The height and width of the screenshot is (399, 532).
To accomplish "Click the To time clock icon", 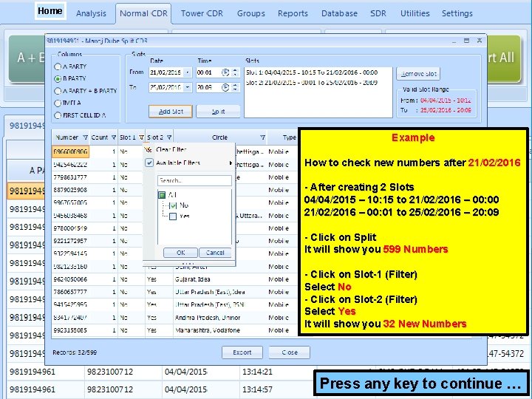I will coord(225,87).
